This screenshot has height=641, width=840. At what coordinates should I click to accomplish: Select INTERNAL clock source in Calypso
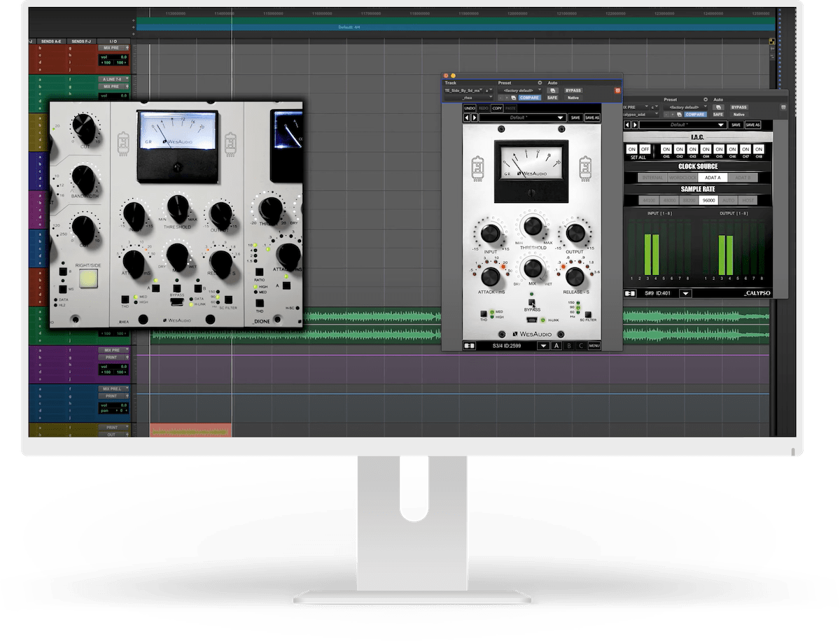[x=652, y=178]
